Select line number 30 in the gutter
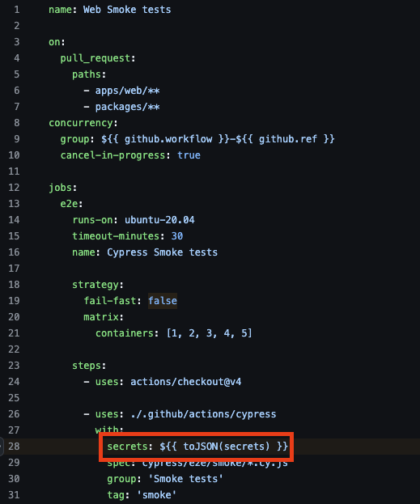420x504 pixels. point(14,479)
